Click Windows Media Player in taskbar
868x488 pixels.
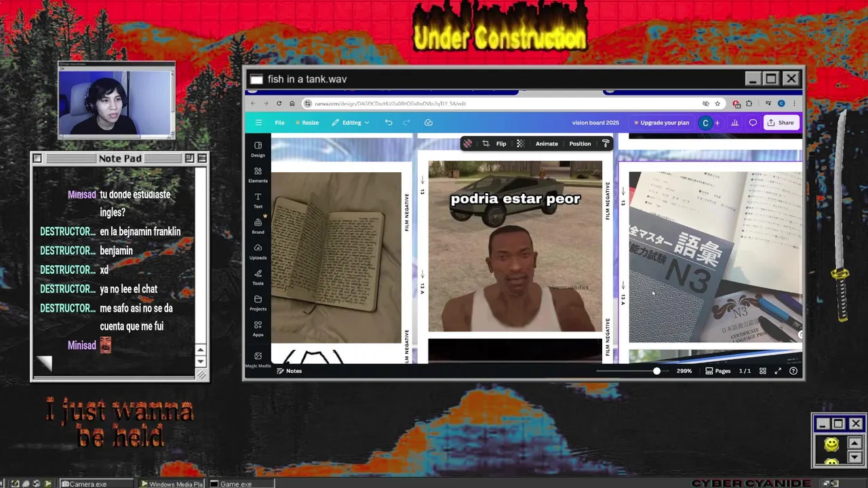coord(172,484)
